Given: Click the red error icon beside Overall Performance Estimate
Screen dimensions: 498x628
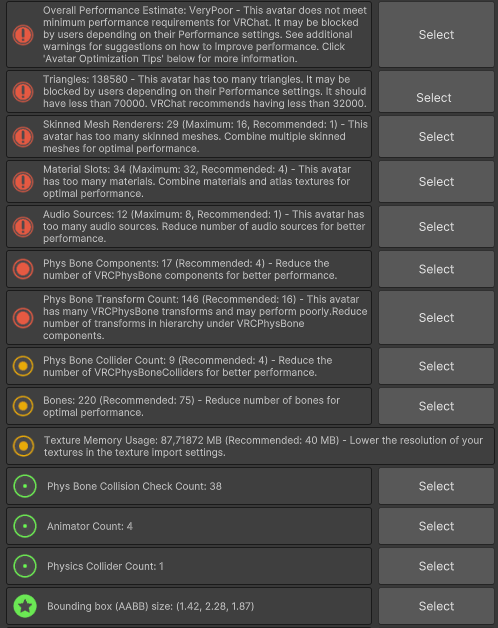Looking at the screenshot, I should coord(23,34).
